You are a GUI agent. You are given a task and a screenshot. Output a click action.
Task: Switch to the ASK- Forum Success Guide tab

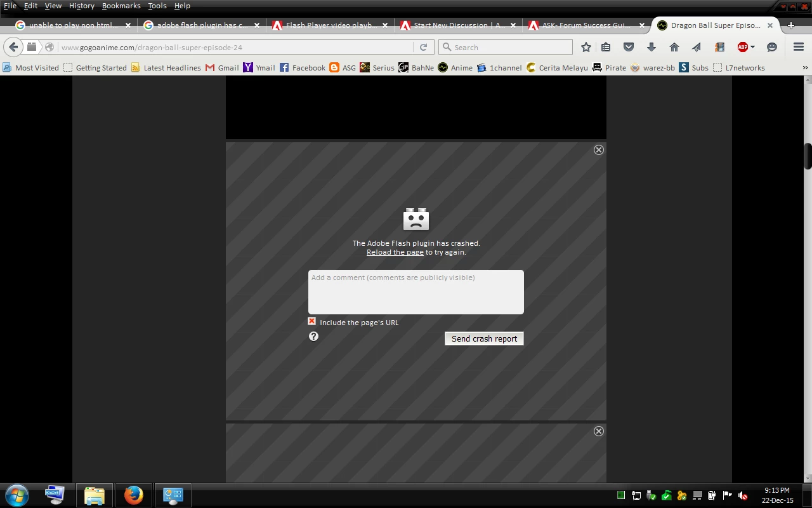[587, 25]
